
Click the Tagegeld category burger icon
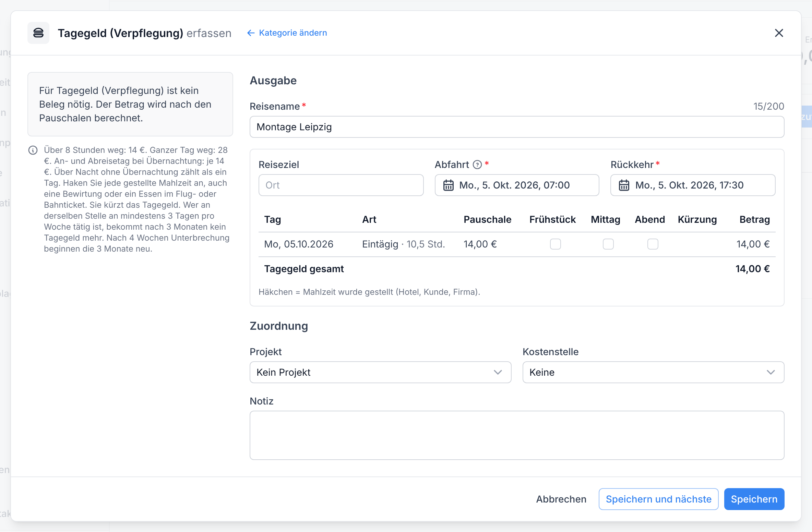38,33
